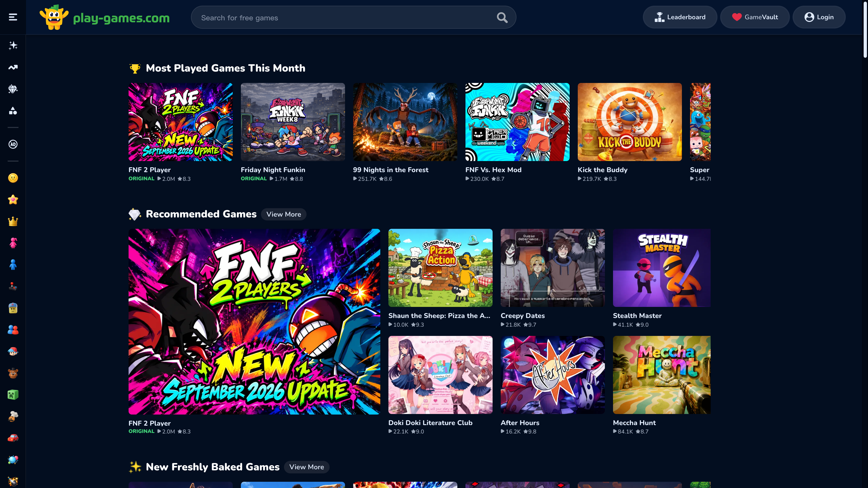Click the Roblox head sidebar icon
This screenshot has width=868, height=488.
(x=13, y=308)
